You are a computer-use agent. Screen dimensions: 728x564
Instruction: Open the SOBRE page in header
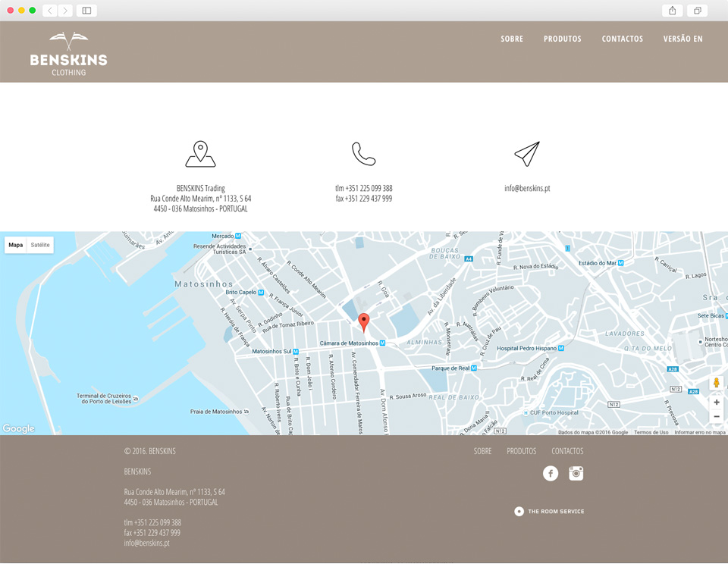pos(512,39)
